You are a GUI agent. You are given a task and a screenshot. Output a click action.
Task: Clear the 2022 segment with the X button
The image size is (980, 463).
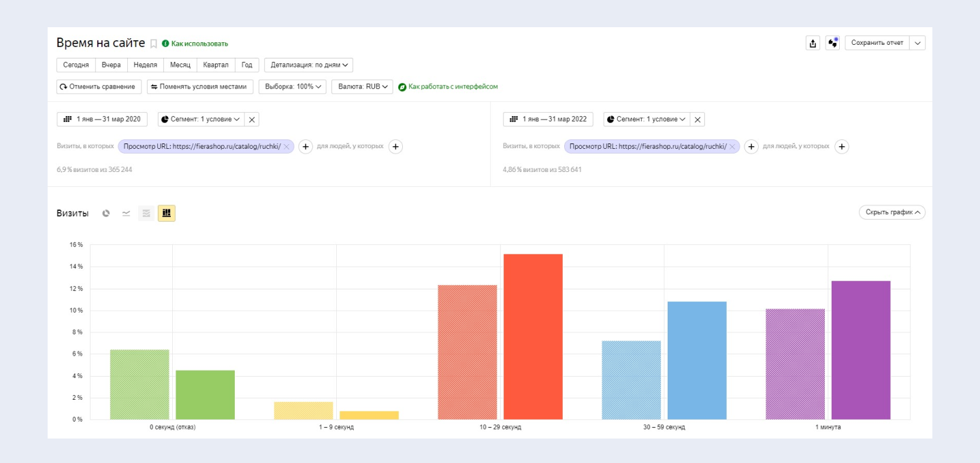pyautogui.click(x=698, y=120)
